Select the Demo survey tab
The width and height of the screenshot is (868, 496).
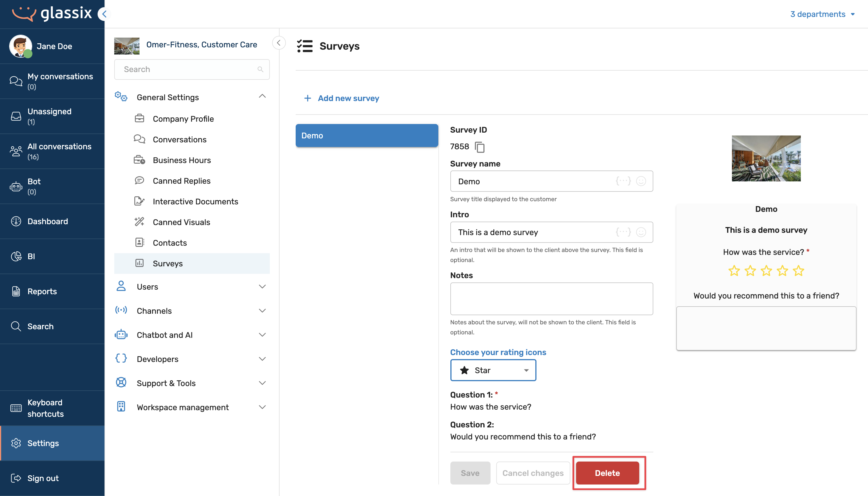point(367,135)
